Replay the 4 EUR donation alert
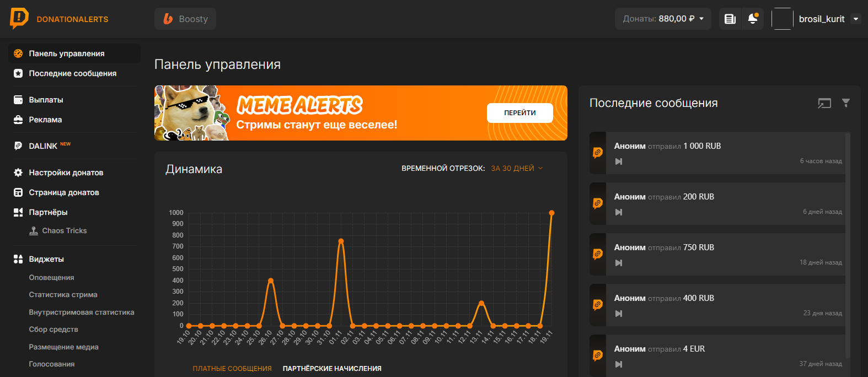868x377 pixels. (x=619, y=364)
